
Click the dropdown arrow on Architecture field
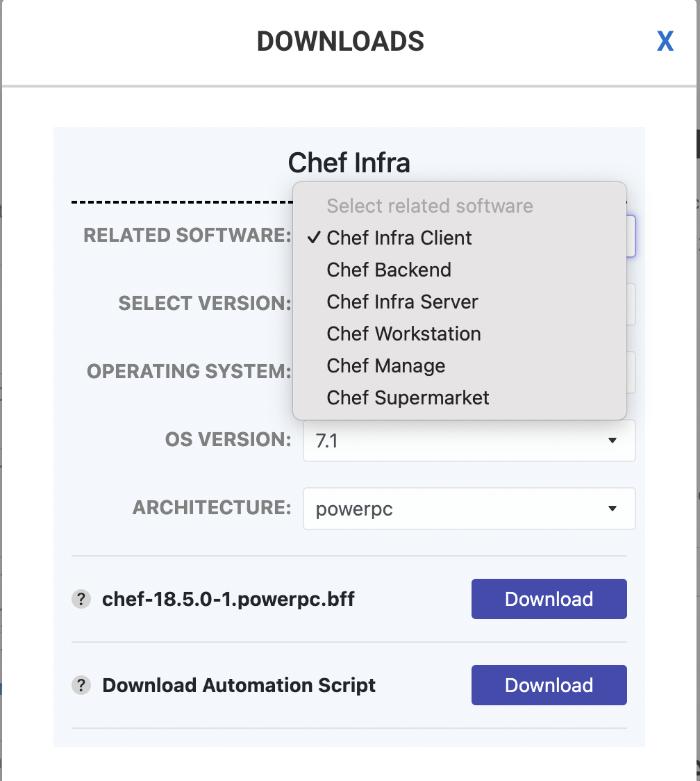point(612,508)
